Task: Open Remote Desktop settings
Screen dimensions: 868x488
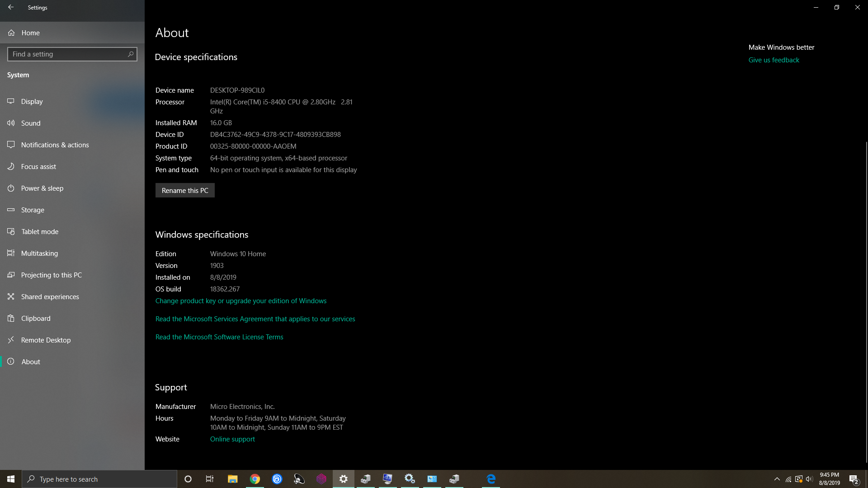Action: tap(46, 340)
